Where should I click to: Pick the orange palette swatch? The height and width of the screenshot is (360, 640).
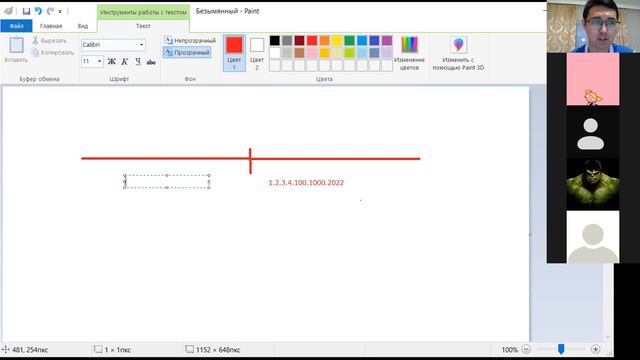324,40
